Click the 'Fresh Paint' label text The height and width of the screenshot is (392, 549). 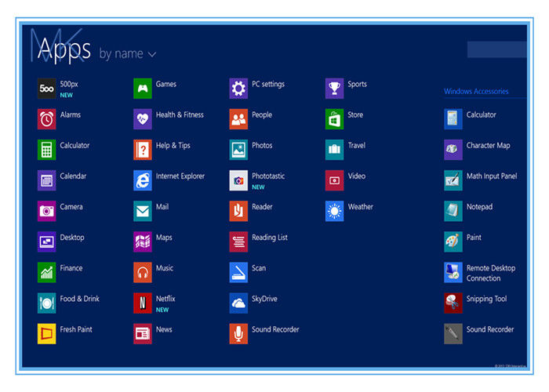pyautogui.click(x=76, y=329)
